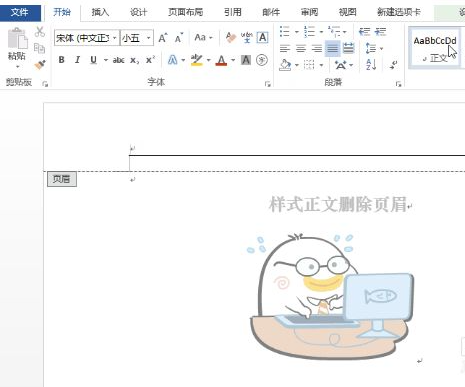
Task: Click the Copy icon
Action: coord(39,48)
